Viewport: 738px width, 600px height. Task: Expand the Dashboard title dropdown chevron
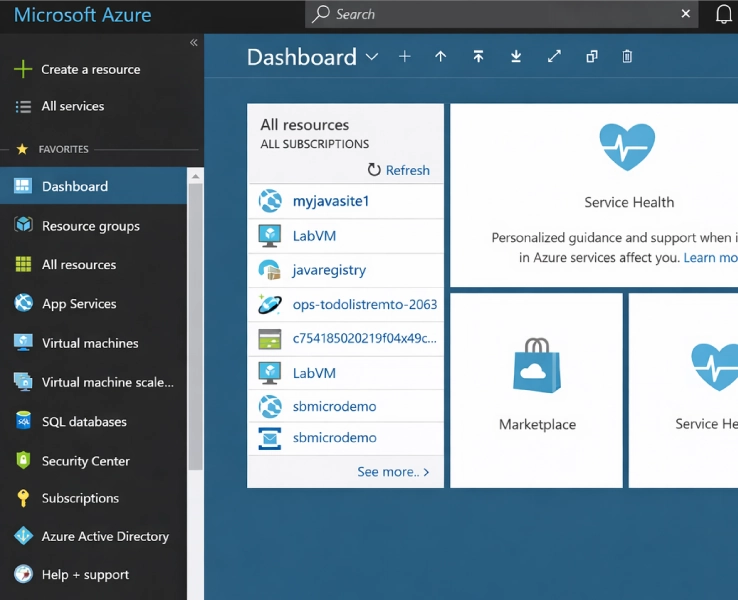click(x=372, y=57)
